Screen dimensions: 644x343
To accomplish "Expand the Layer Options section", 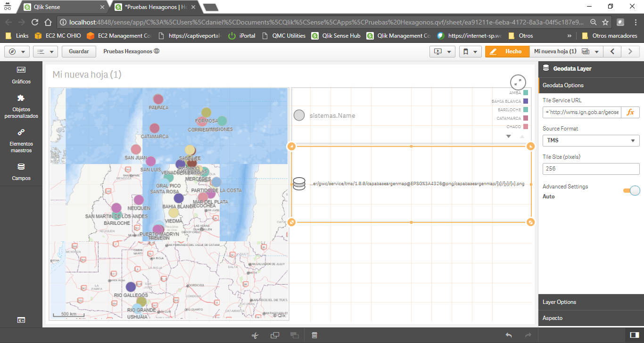I will pyautogui.click(x=591, y=302).
